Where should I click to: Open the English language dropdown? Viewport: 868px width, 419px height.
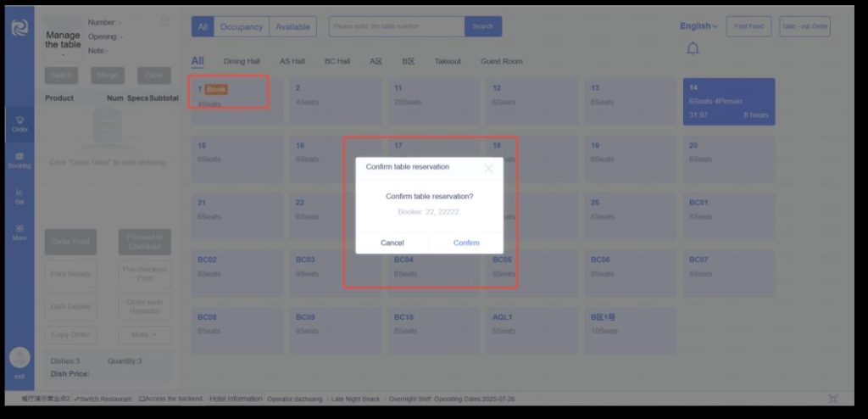[698, 26]
